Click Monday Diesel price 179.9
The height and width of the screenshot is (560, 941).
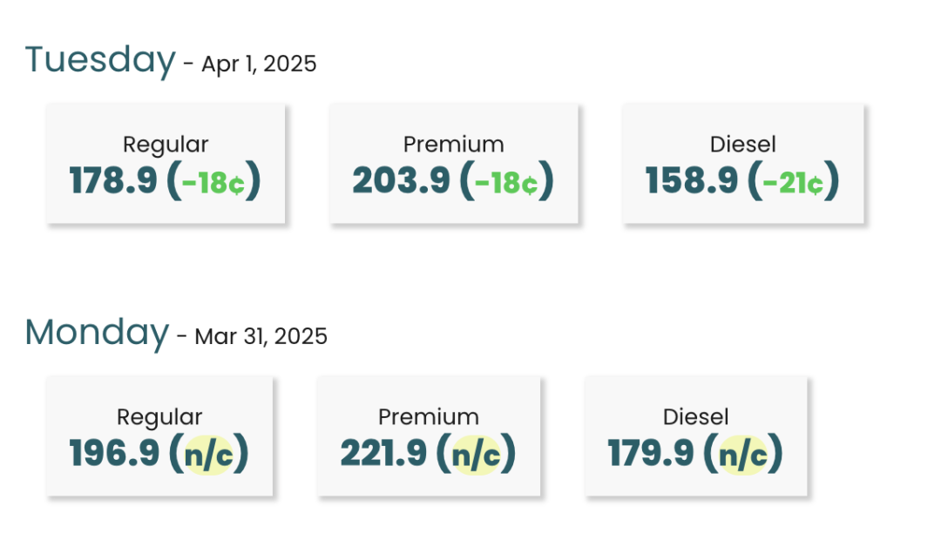(x=651, y=453)
